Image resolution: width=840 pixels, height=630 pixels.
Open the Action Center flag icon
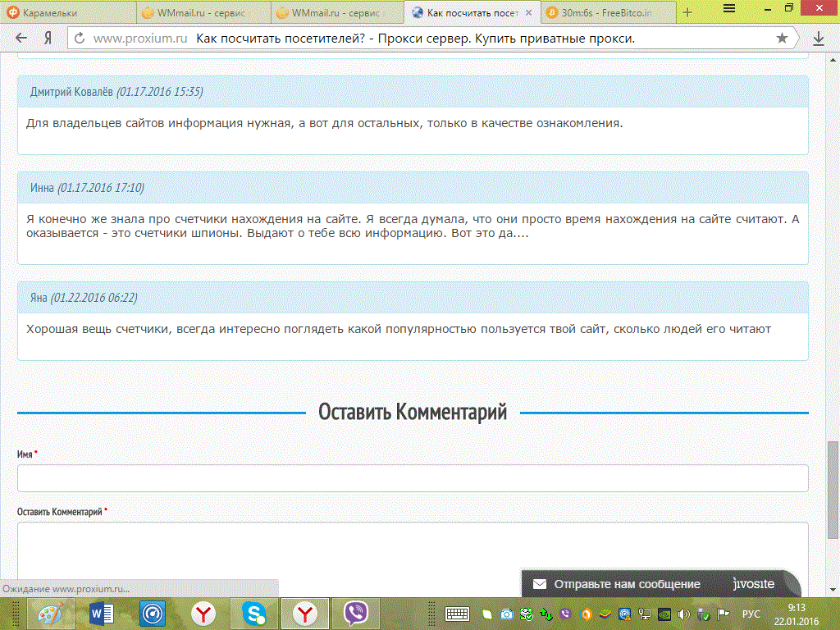point(724,614)
